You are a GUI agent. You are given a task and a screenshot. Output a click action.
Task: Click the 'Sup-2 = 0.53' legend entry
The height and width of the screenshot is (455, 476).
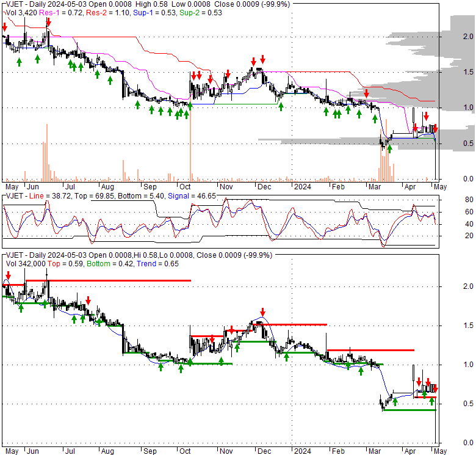tap(201, 13)
